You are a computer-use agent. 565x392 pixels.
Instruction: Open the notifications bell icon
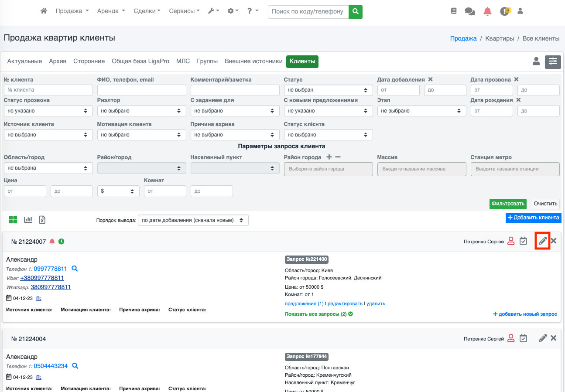[487, 11]
